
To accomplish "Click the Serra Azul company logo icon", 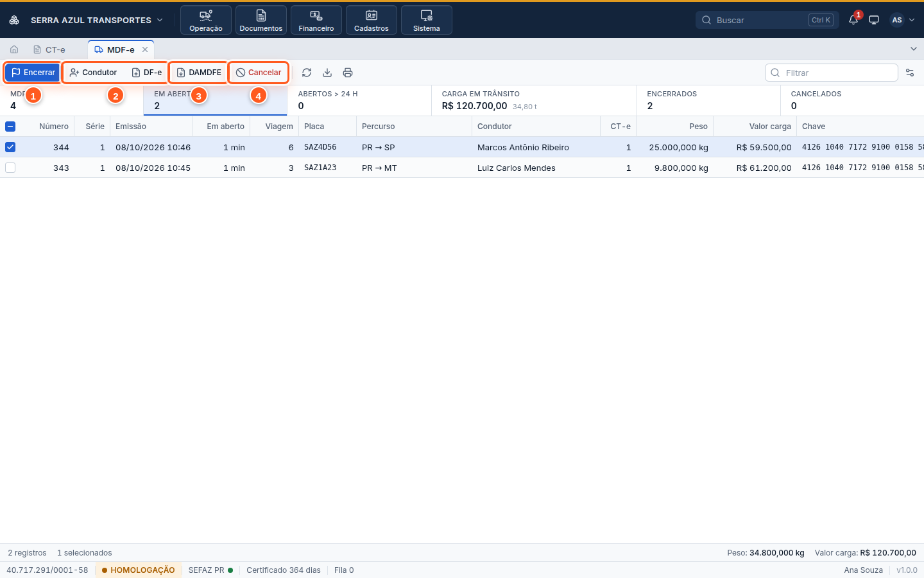I will (14, 20).
